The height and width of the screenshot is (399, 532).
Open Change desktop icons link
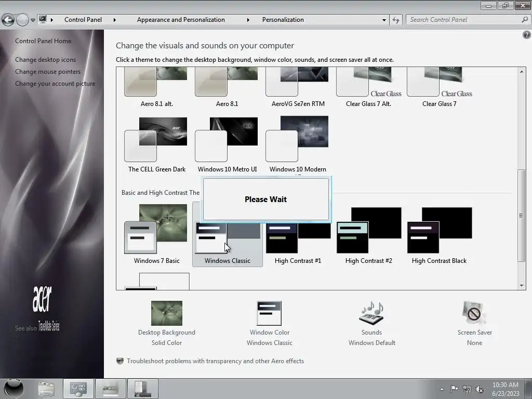click(x=46, y=59)
